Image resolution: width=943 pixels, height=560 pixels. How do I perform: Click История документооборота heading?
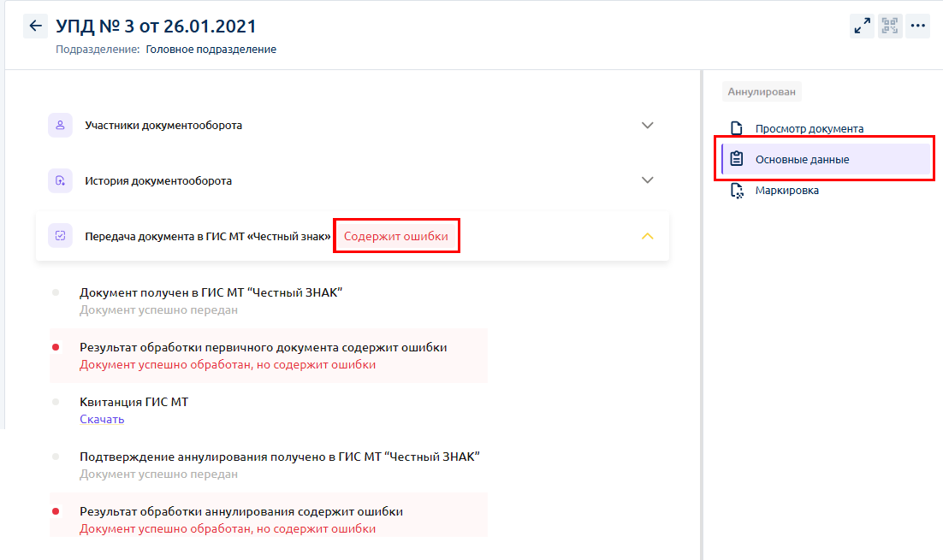tap(158, 181)
